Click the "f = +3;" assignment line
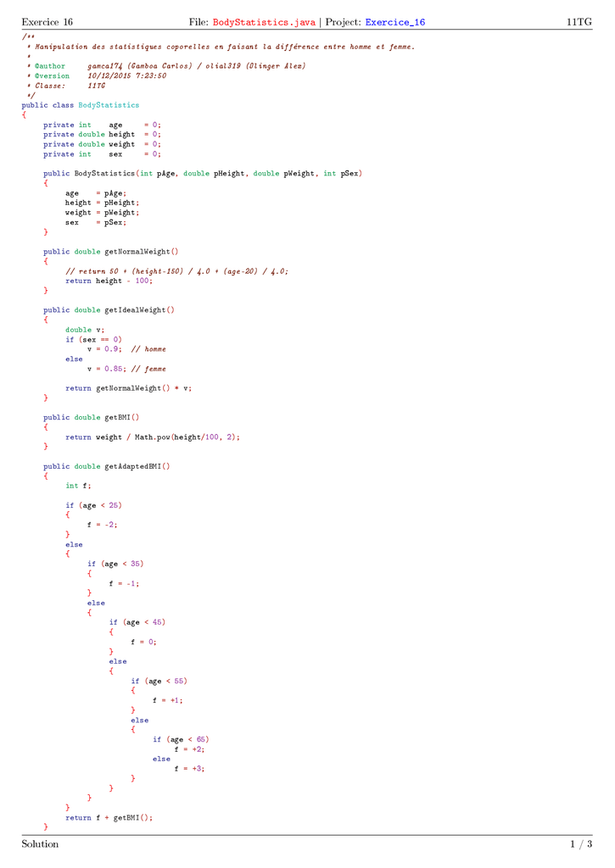This screenshot has height=868, width=615. (189, 769)
